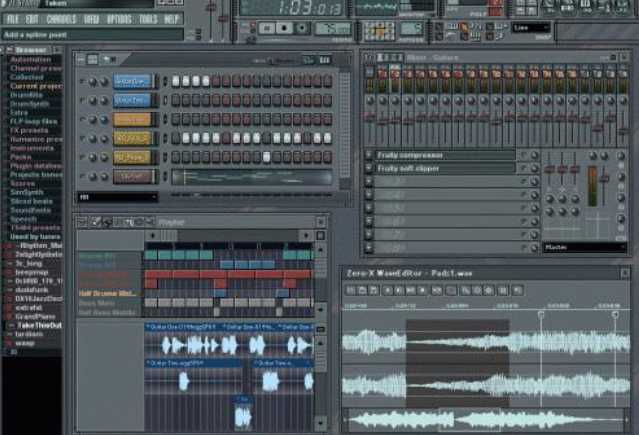Open the FILE menu
The image size is (639, 435).
point(13,19)
